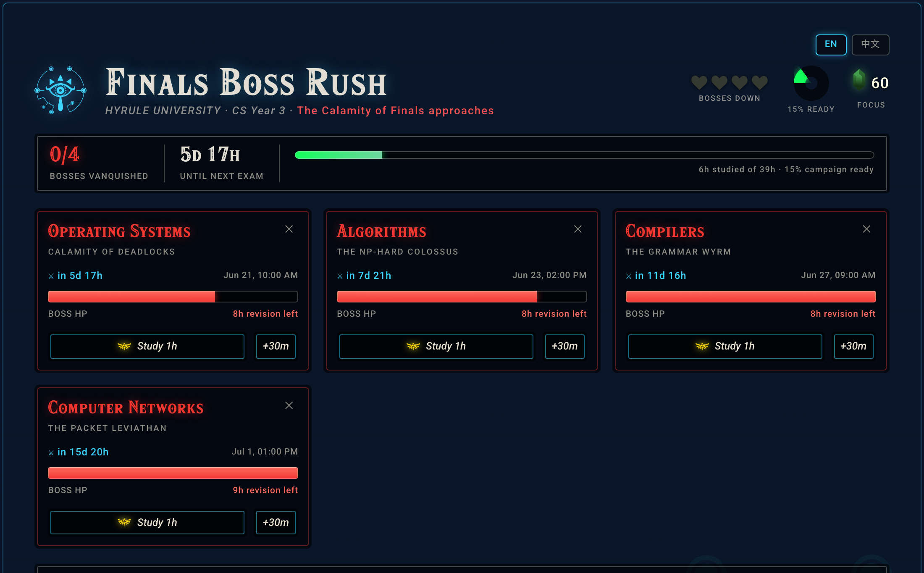
Task: Click 'The Packet Leviathan' subtitle
Action: point(107,428)
